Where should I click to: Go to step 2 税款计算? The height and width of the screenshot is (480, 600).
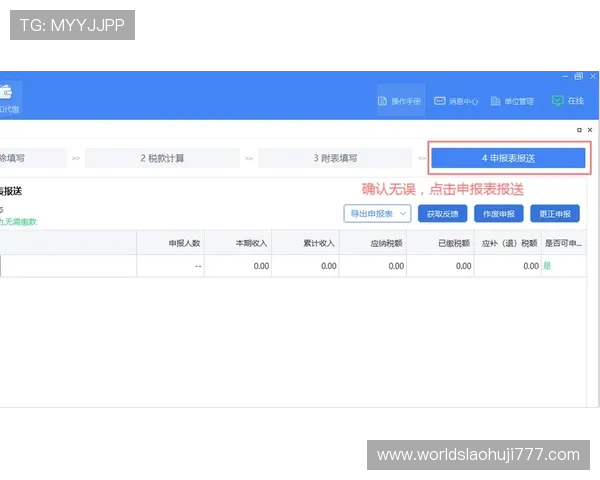pyautogui.click(x=162, y=158)
